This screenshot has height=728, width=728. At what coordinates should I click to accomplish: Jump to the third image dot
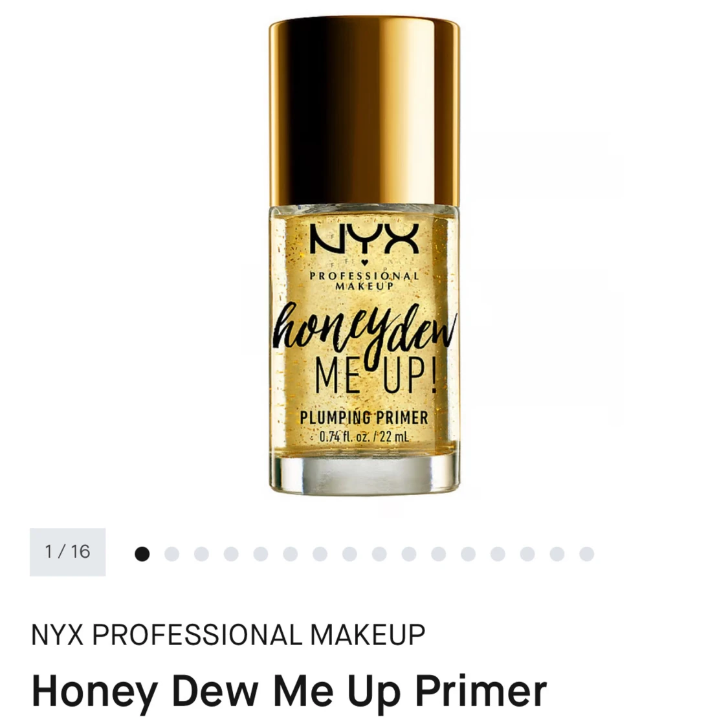coord(201,554)
